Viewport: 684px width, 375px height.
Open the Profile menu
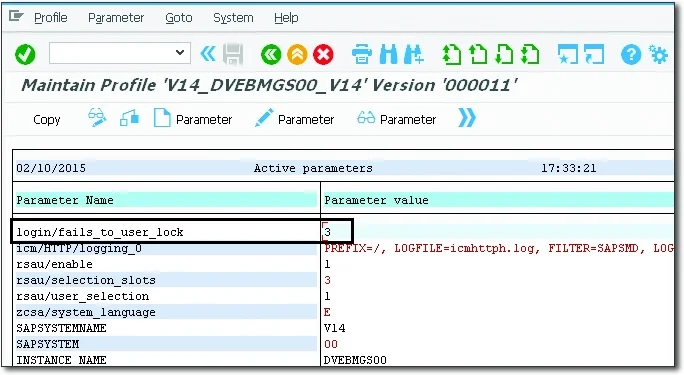pyautogui.click(x=51, y=18)
